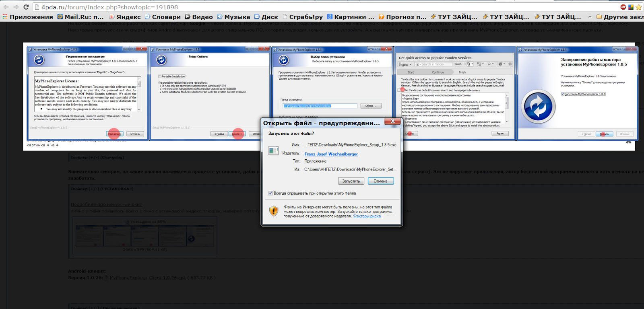The height and width of the screenshot is (309, 644).
Task: Close the Открыть файл warning dialog
Action: [392, 121]
